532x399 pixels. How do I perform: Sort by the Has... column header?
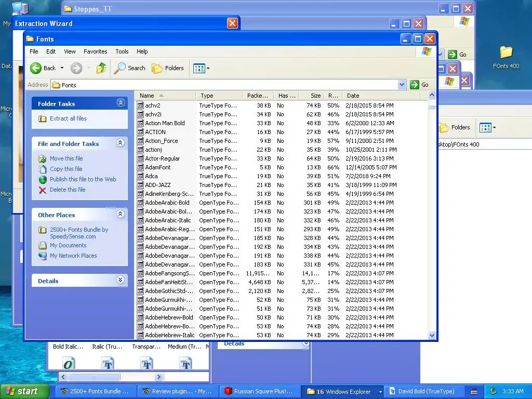pyautogui.click(x=287, y=96)
